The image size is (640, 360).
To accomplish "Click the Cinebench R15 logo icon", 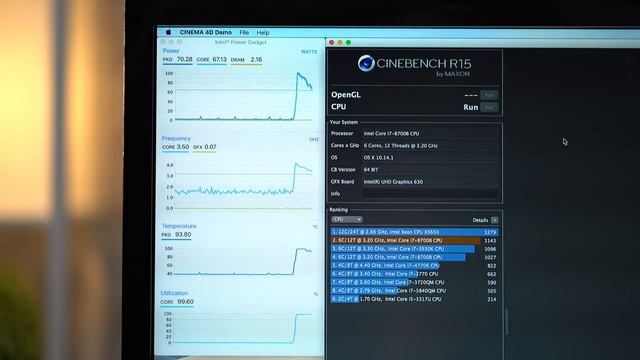I will [366, 63].
